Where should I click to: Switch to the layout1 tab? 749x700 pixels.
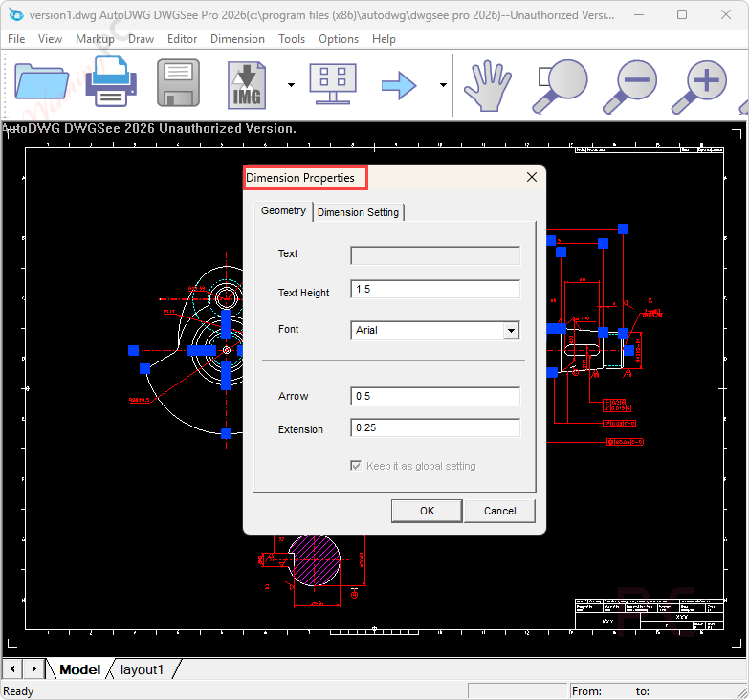pyautogui.click(x=142, y=669)
